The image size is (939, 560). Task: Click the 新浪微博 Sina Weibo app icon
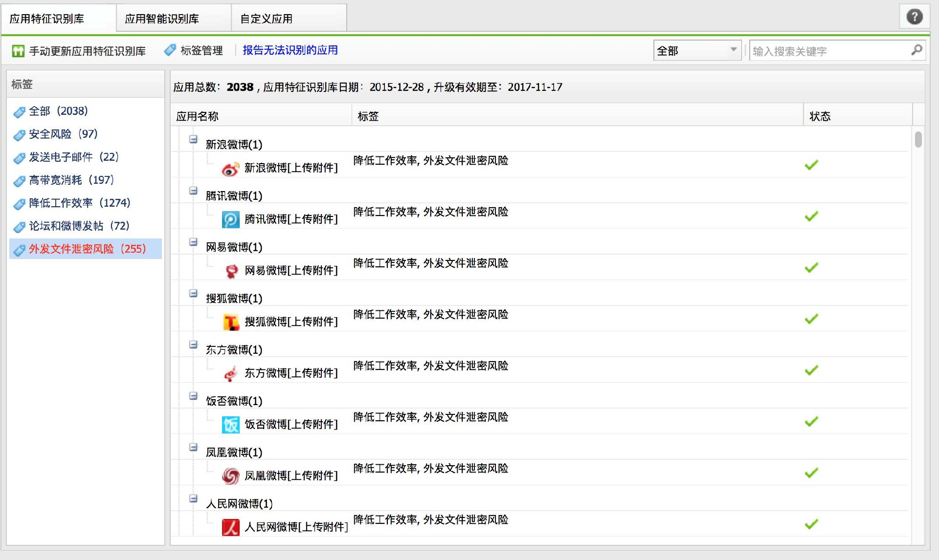[230, 168]
